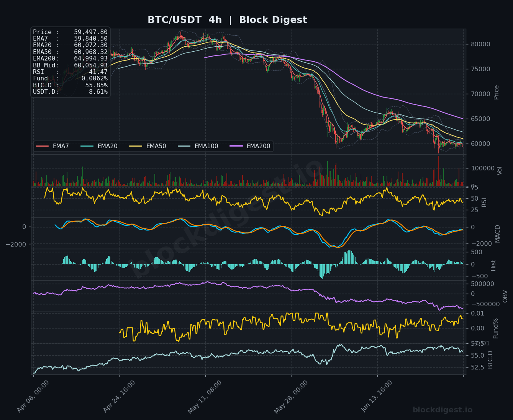This screenshot has height=420, width=513.
Task: Click the Apr 08, 00:00 date label
Action: tap(33, 396)
